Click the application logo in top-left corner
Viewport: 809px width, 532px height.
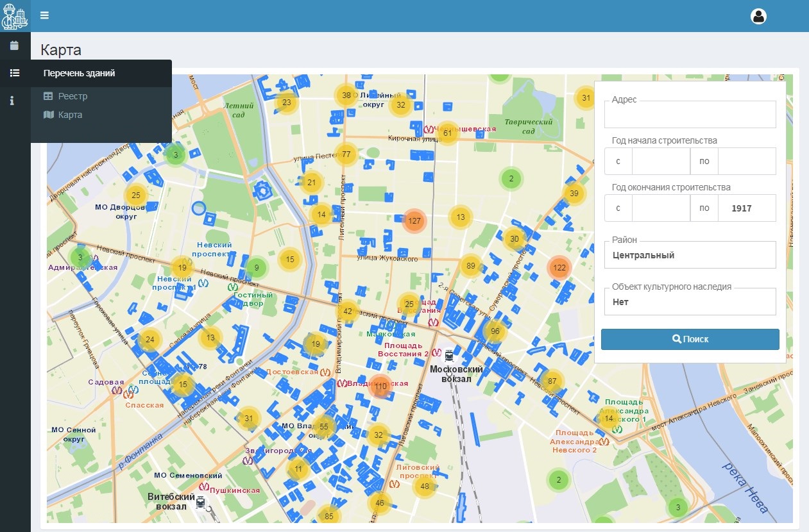click(15, 16)
